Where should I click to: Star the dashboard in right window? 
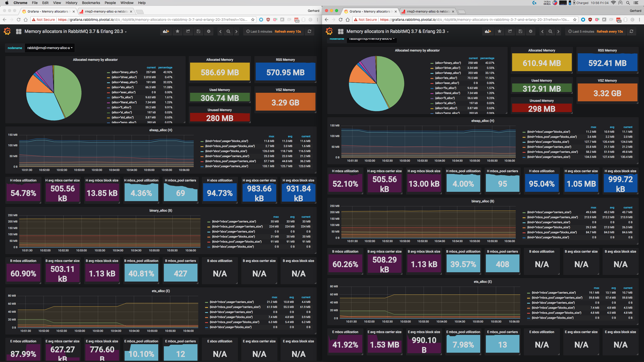coord(500,31)
